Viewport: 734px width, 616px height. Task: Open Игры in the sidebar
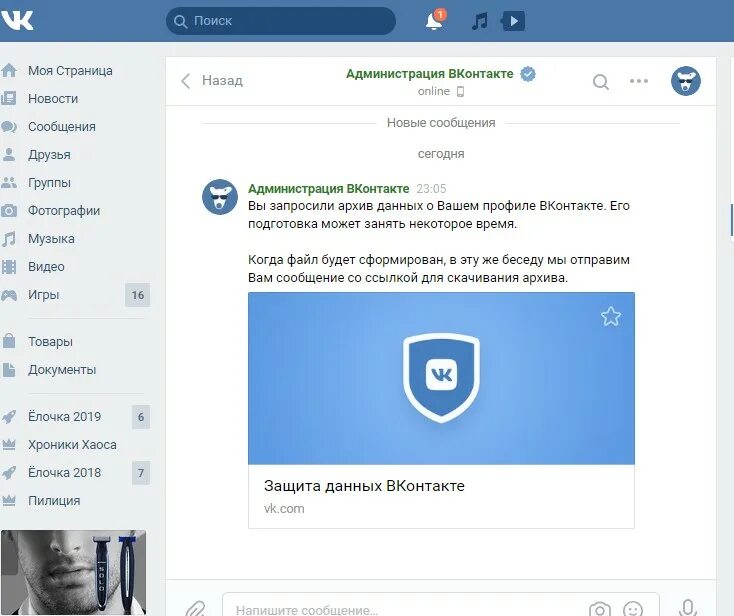(x=44, y=295)
